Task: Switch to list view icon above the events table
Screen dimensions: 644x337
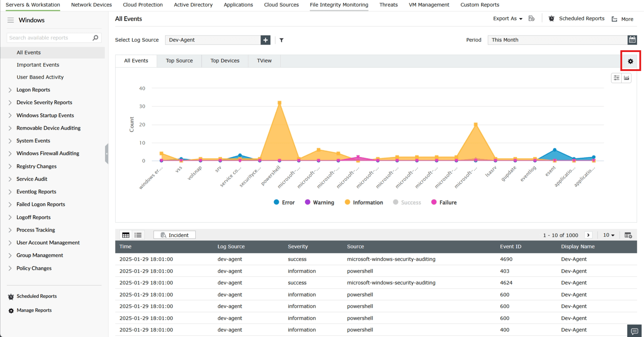Action: (x=138, y=235)
